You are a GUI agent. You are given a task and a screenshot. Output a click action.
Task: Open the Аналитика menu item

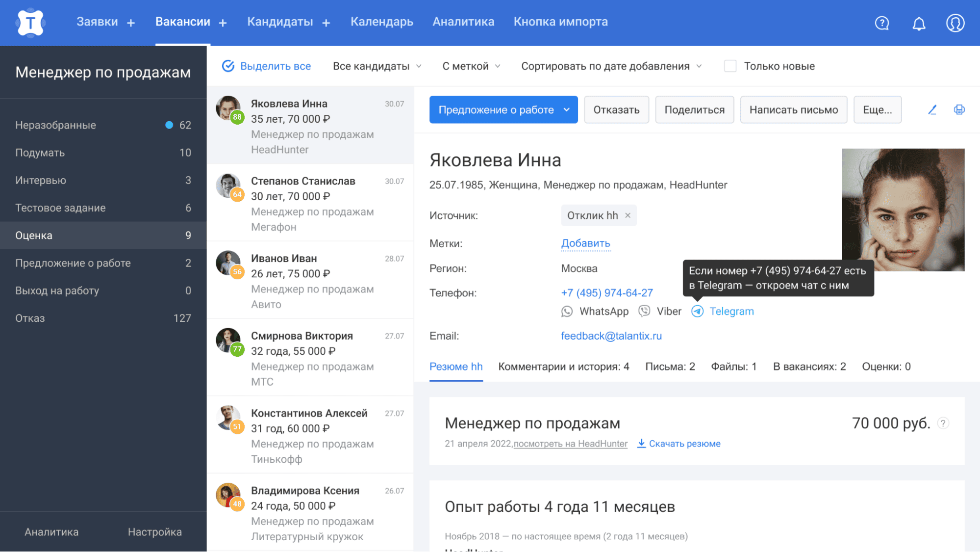[463, 22]
